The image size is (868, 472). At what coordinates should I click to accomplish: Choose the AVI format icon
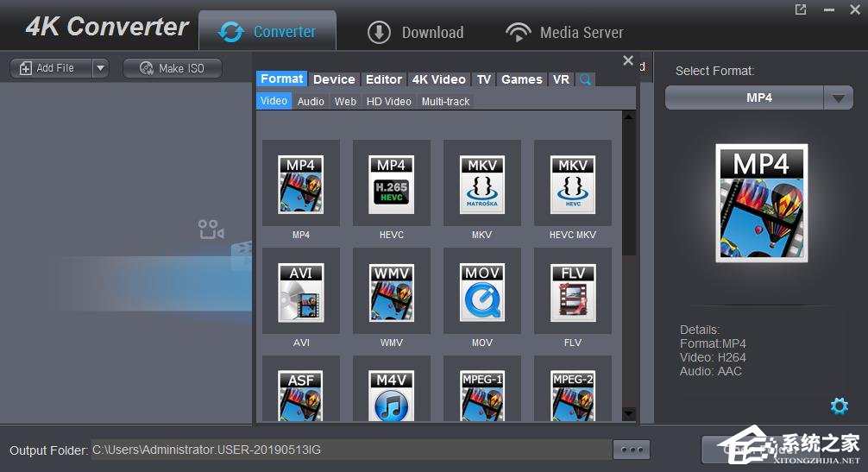coord(300,293)
